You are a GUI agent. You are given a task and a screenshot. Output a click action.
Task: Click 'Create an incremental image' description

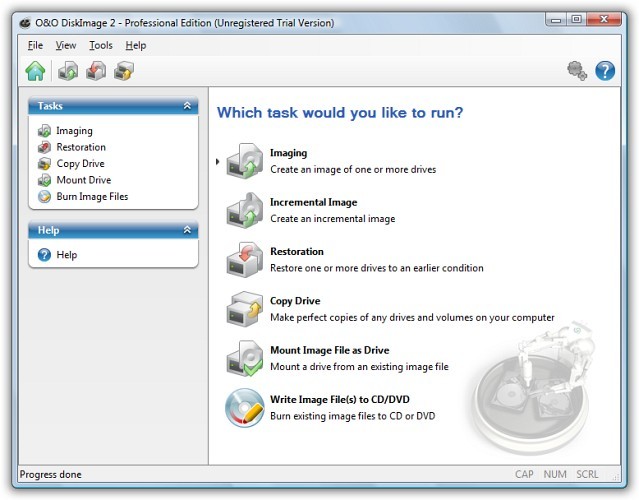point(333,219)
